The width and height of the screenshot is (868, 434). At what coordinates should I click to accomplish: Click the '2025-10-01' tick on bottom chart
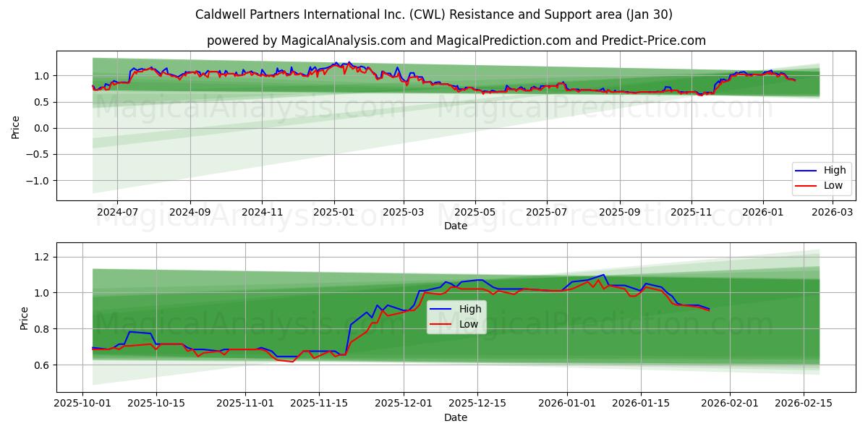82,404
